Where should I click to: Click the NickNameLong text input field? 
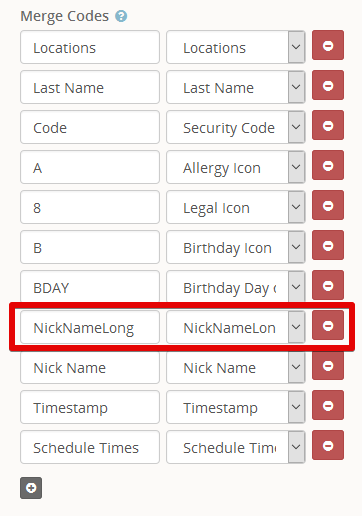(x=90, y=327)
